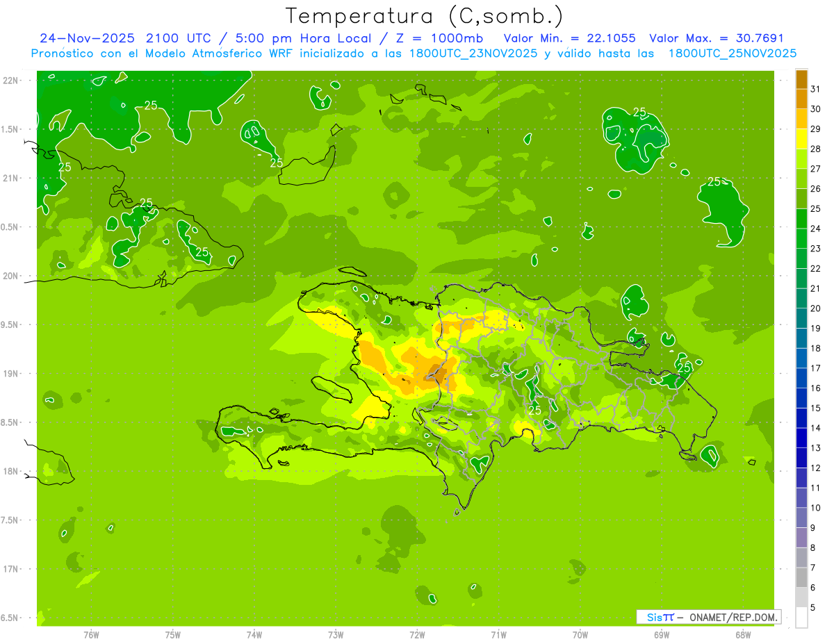Click the orange legend band between 29 and 30
834x644 pixels.
point(802,119)
